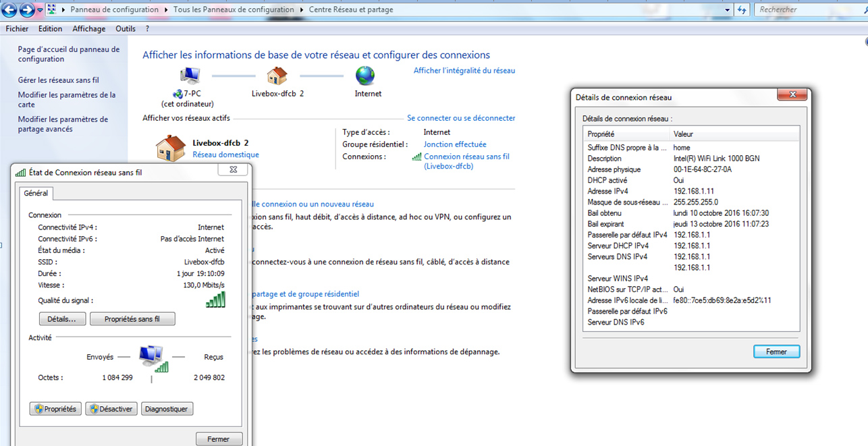
Task: Click the Détails... button
Action: (62, 319)
